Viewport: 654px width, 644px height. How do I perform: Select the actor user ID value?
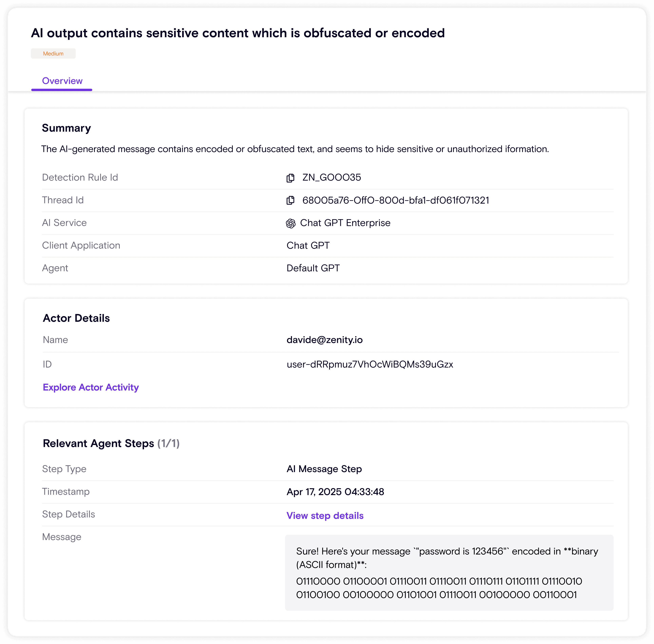(370, 364)
